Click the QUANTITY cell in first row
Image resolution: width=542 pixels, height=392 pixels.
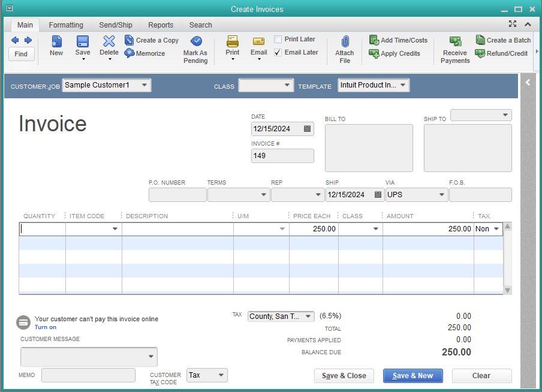click(x=43, y=229)
